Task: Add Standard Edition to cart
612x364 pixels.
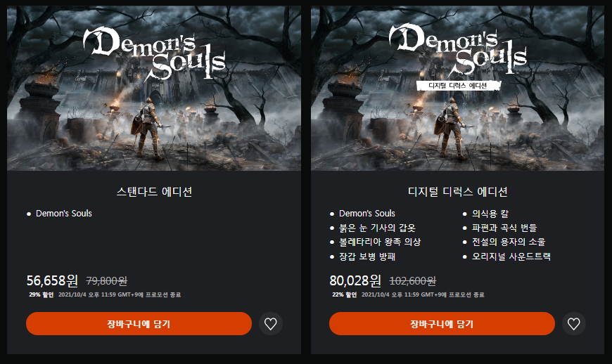Action: 139,323
